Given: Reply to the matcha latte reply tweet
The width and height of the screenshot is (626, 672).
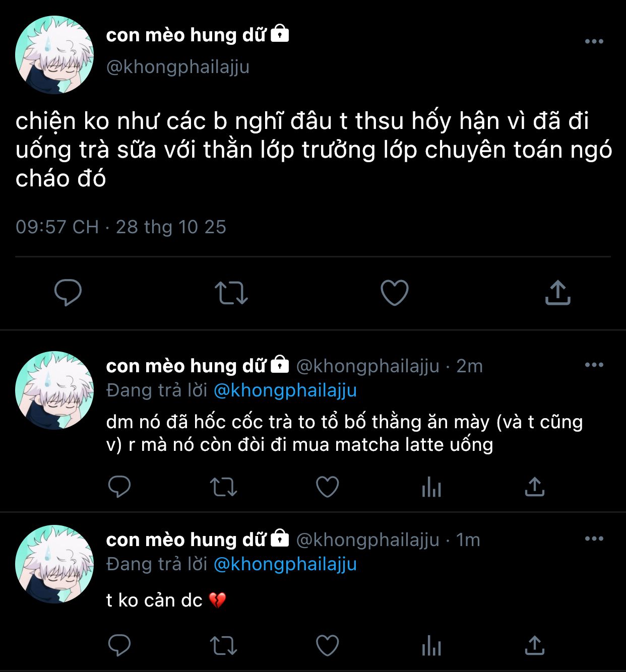Looking at the screenshot, I should click(x=119, y=487).
